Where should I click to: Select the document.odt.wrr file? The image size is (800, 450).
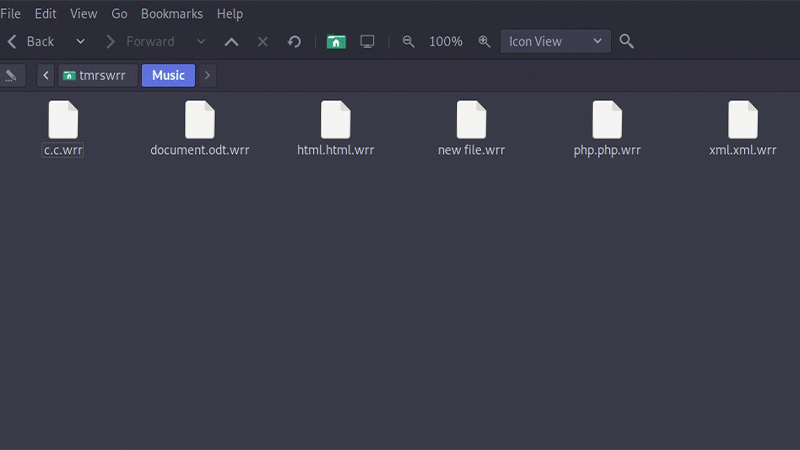pyautogui.click(x=200, y=128)
